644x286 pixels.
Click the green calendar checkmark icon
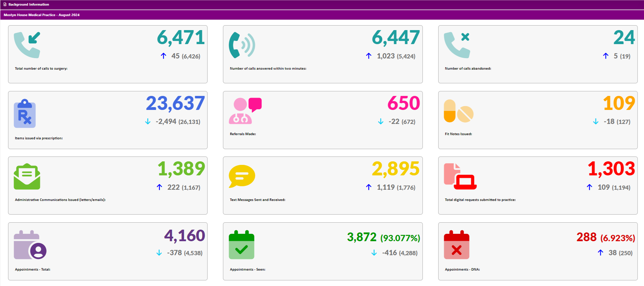coord(241,245)
